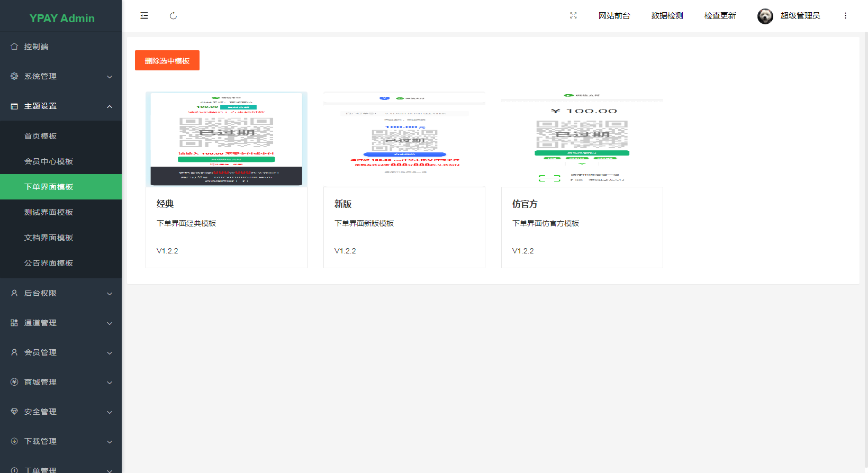Open the 首页模板 menu item
The height and width of the screenshot is (473, 868).
pos(41,136)
